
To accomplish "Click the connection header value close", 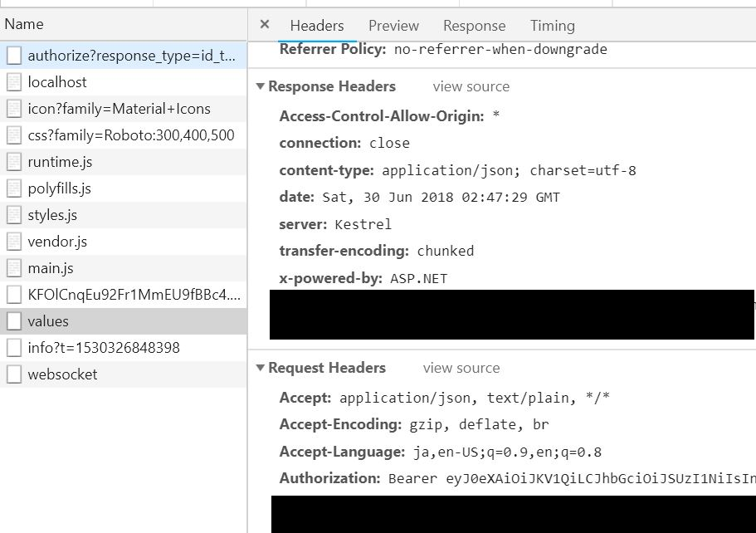I will coord(389,144).
